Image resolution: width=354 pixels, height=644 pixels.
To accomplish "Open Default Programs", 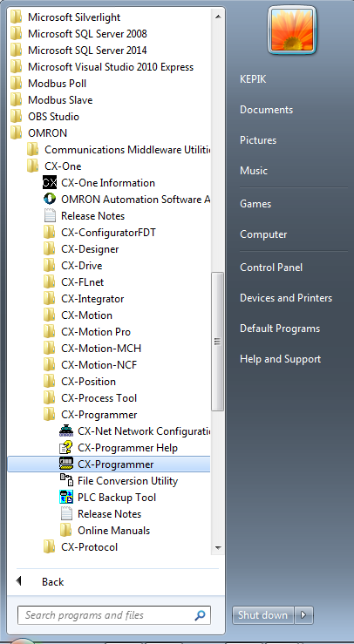I will 280,329.
